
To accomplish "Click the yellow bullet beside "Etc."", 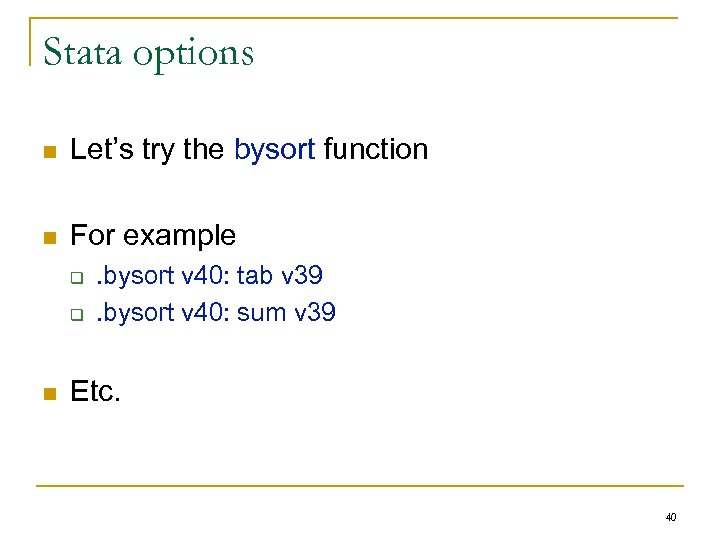I will coord(47,395).
